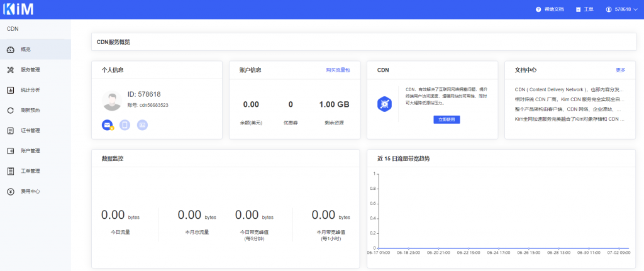Navigate to 账户管理 in sidebar
Screen dimensions: 644x271
[30, 151]
